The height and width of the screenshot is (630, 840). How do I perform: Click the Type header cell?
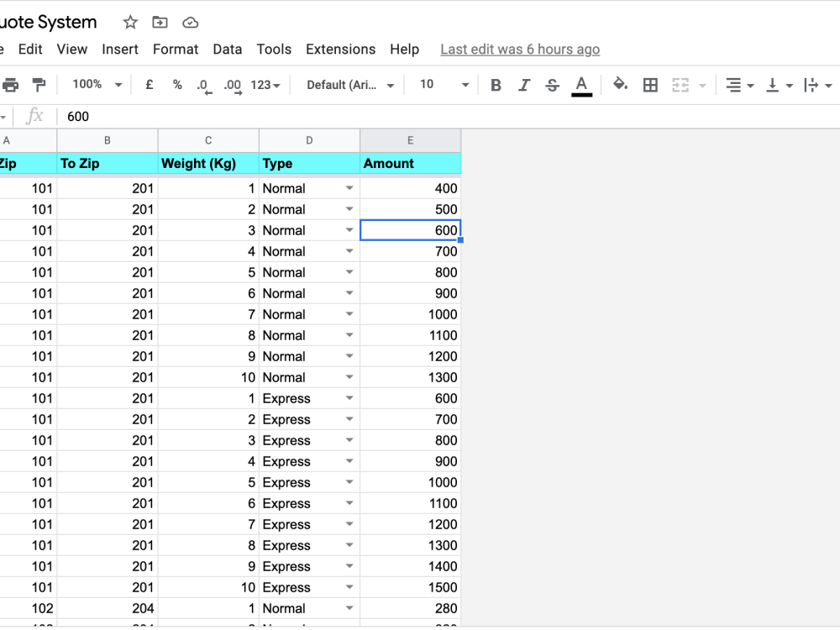[309, 164]
